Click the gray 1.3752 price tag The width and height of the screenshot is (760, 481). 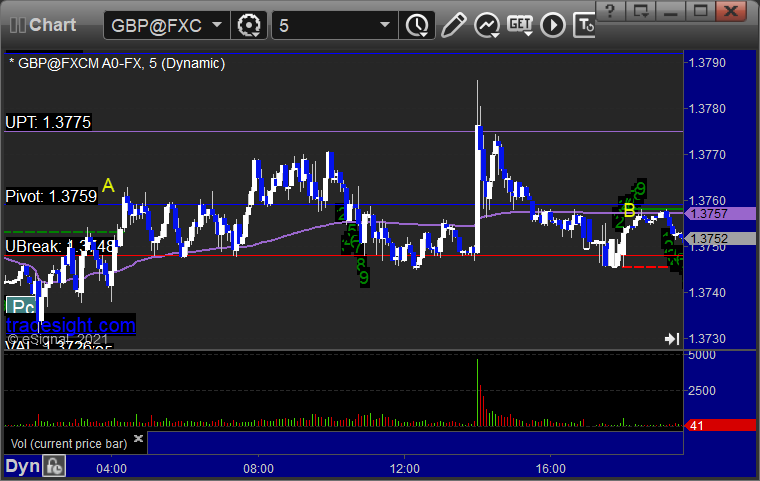coord(721,239)
